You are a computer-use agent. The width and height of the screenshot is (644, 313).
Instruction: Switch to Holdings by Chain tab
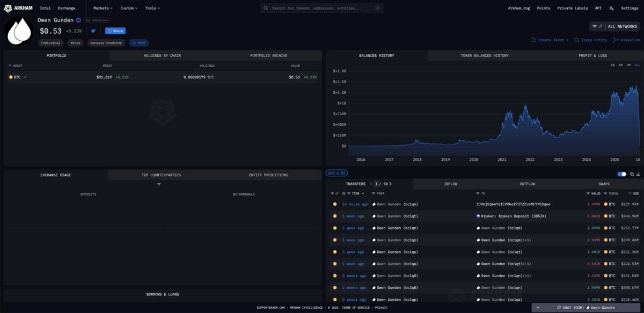162,56
